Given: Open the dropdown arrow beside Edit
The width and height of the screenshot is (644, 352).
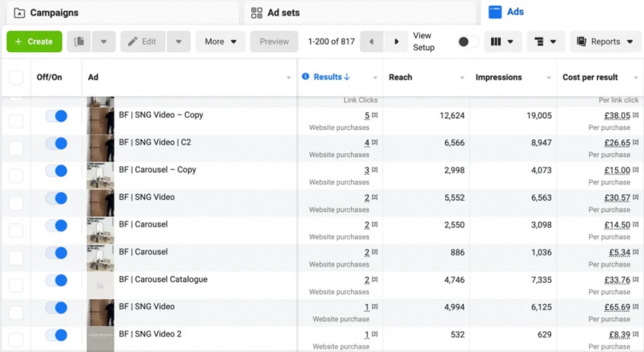Looking at the screenshot, I should [178, 42].
